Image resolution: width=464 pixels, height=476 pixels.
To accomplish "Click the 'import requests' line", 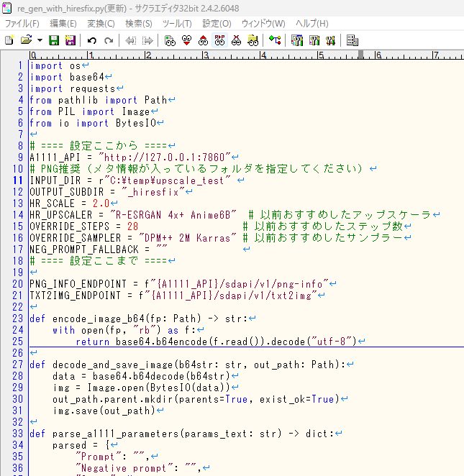I will [73, 88].
